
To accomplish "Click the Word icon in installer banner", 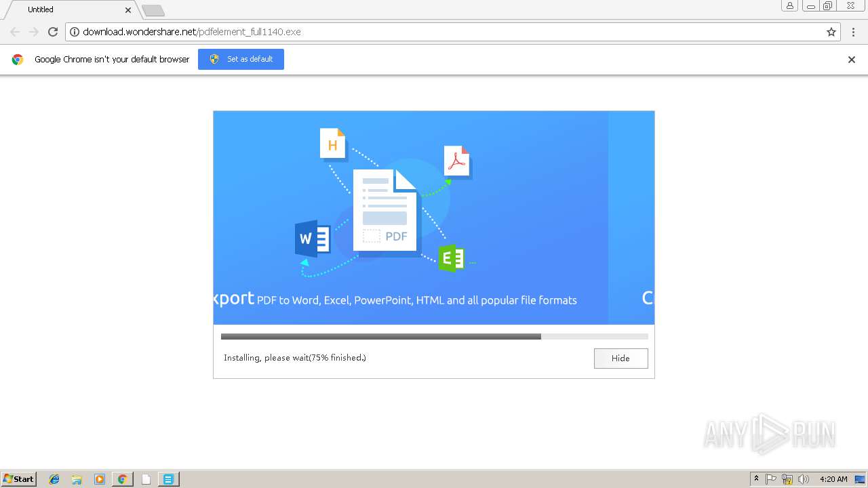I will click(313, 239).
